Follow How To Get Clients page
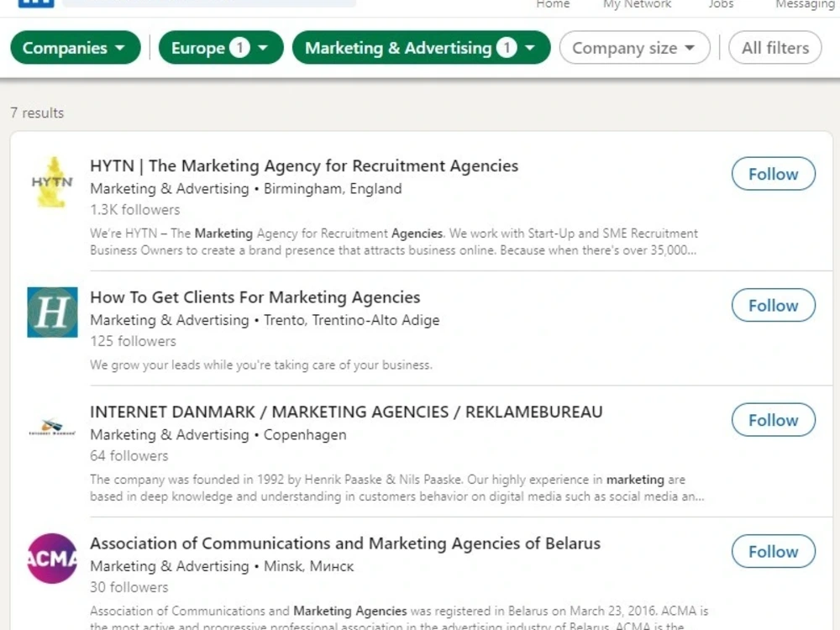The height and width of the screenshot is (630, 840). 773,306
